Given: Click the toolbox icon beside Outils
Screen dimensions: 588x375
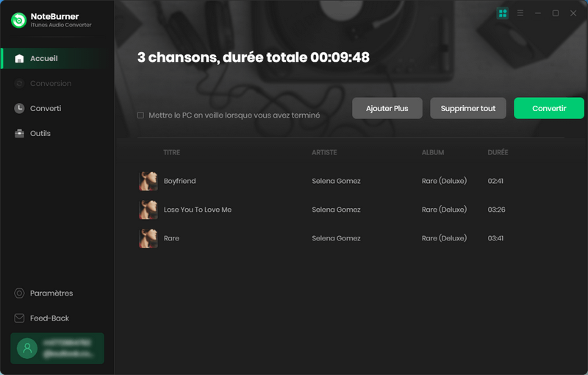Looking at the screenshot, I should (19, 134).
